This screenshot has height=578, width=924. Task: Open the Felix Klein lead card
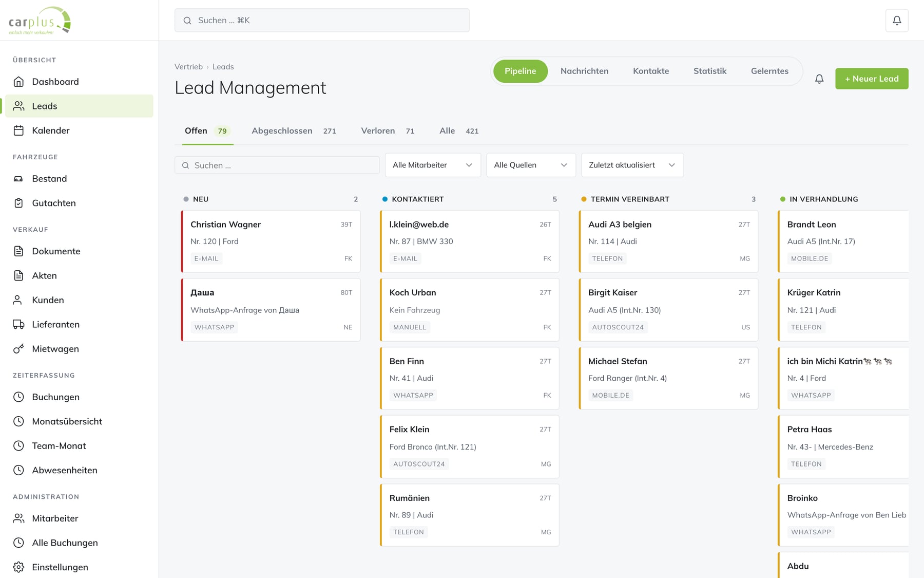click(470, 446)
